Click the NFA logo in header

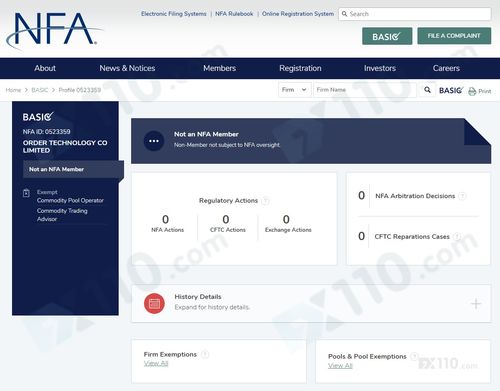coord(53,29)
